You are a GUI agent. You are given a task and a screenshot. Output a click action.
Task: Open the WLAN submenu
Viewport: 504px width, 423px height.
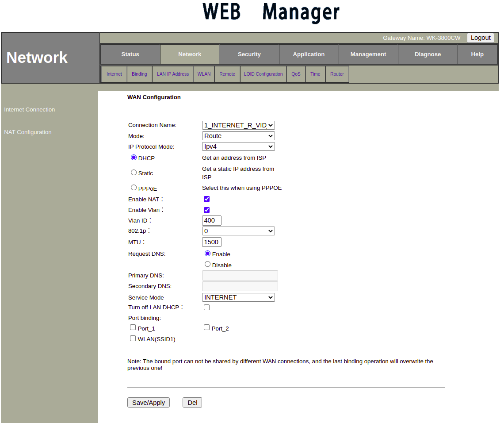204,74
